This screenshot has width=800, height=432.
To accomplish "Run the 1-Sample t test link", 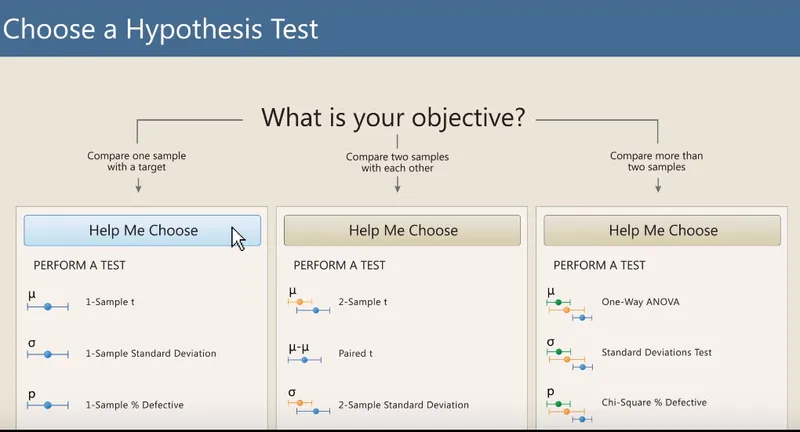I will (x=110, y=302).
